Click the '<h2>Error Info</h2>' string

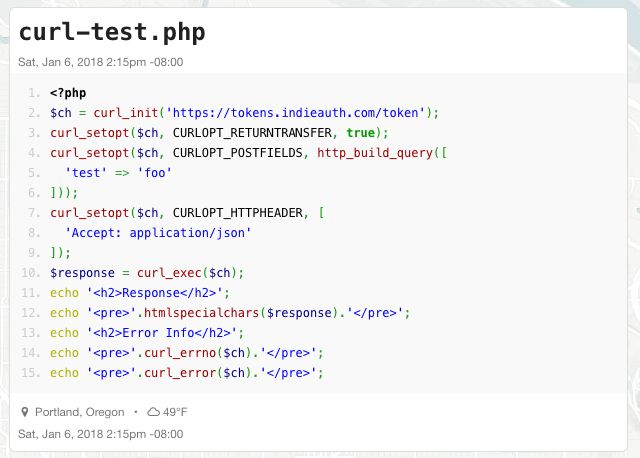pos(162,333)
